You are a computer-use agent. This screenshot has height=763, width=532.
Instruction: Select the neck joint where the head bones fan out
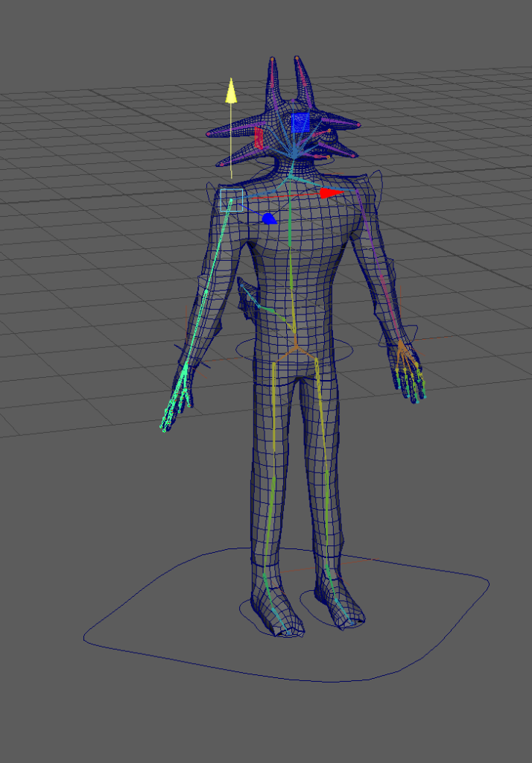click(x=294, y=157)
